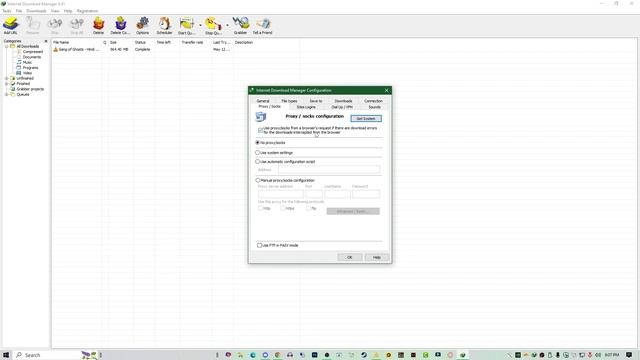Open the View menu

(x=55, y=11)
